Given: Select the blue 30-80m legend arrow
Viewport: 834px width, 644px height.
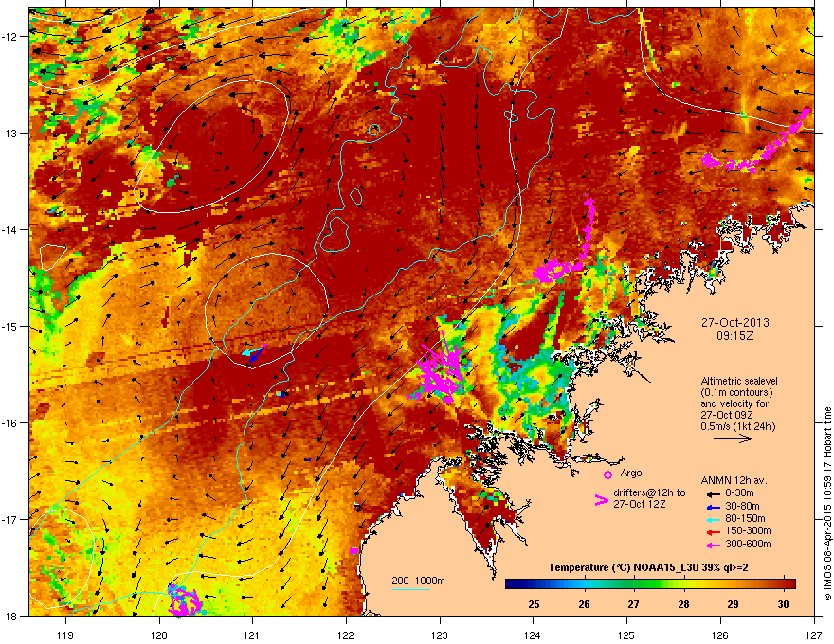Looking at the screenshot, I should (713, 507).
